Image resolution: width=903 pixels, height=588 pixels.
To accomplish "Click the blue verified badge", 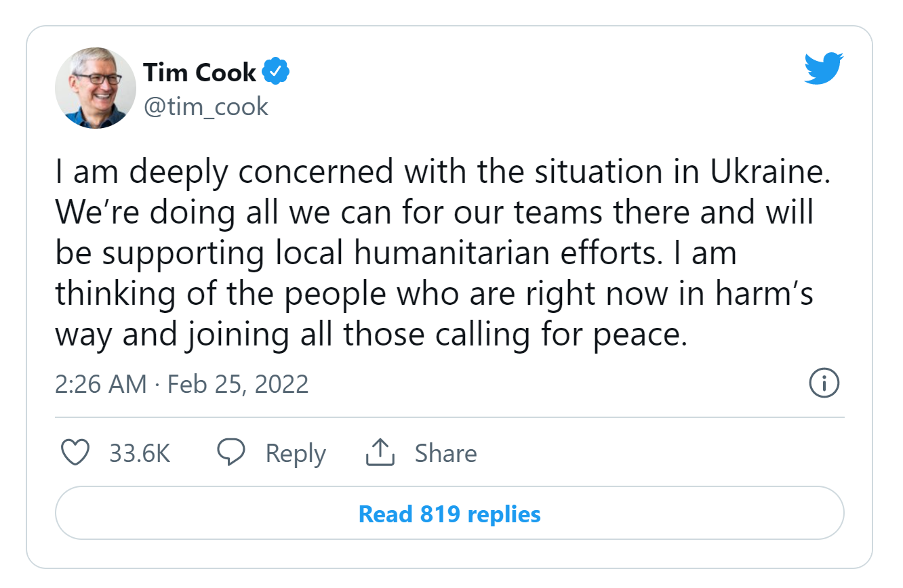I will [x=276, y=72].
